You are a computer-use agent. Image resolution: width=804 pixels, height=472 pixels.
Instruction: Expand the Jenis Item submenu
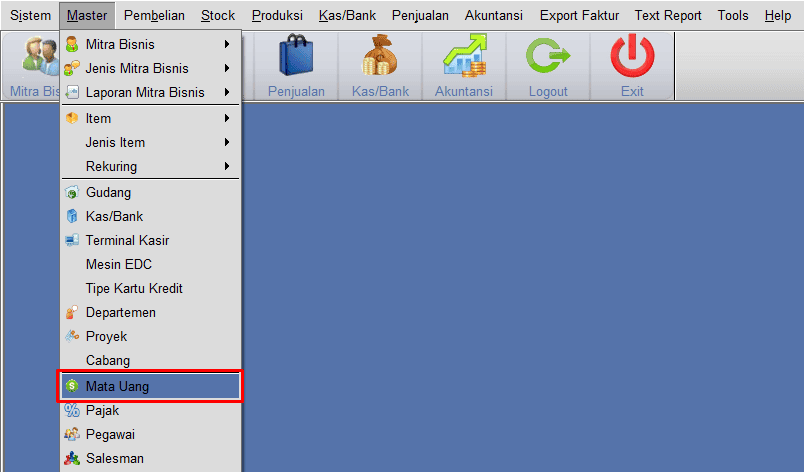pyautogui.click(x=151, y=142)
